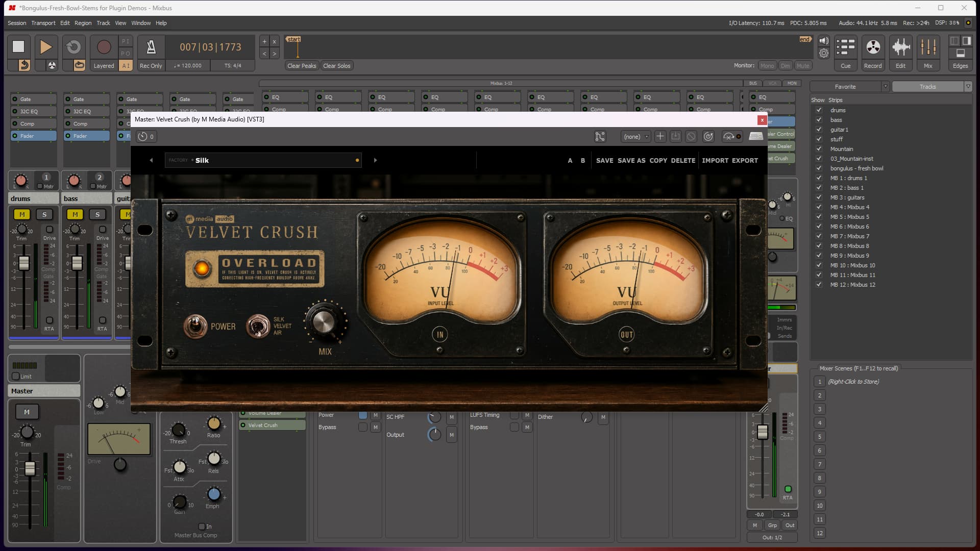
Task: Open the Window menu
Action: [141, 23]
